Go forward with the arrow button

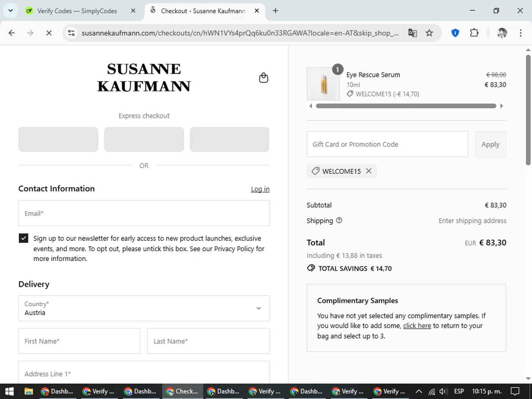pyautogui.click(x=30, y=33)
